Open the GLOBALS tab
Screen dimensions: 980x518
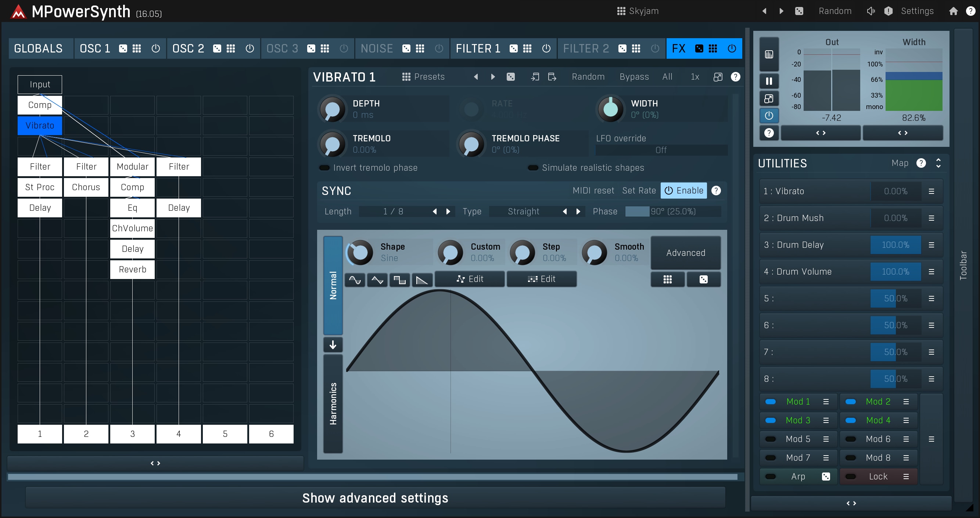[x=41, y=48]
